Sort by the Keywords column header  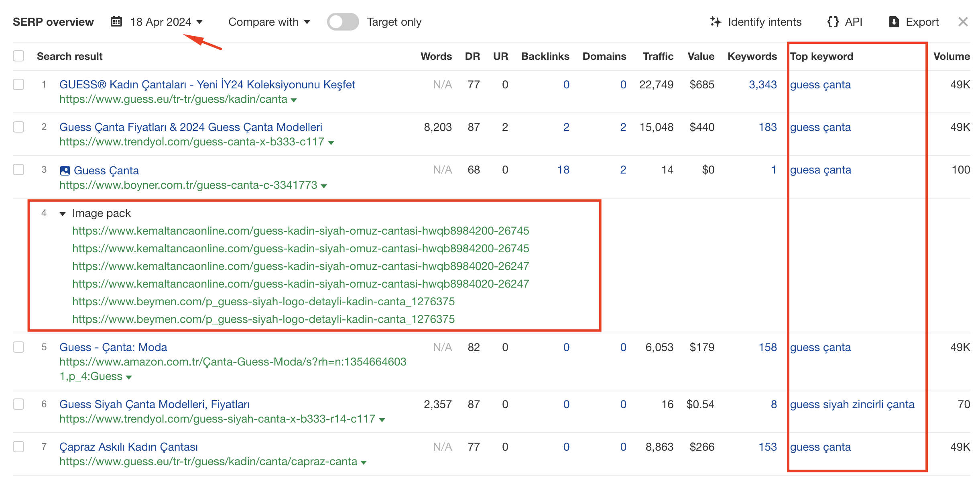point(752,56)
